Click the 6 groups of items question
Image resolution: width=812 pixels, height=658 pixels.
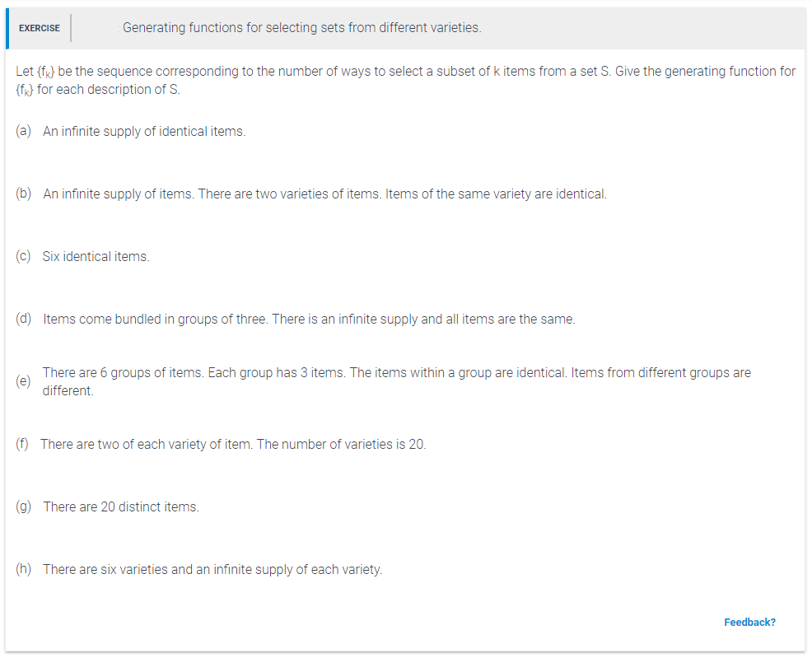[x=396, y=381]
